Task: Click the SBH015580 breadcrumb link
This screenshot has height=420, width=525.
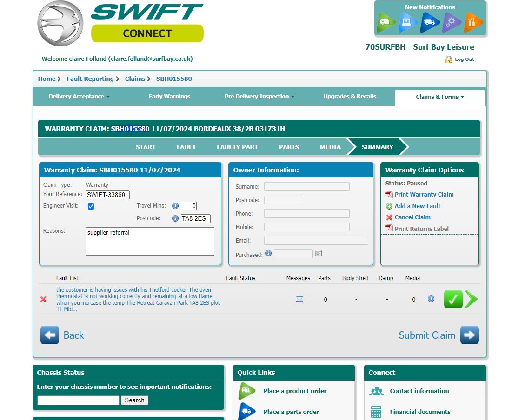Action: click(174, 79)
